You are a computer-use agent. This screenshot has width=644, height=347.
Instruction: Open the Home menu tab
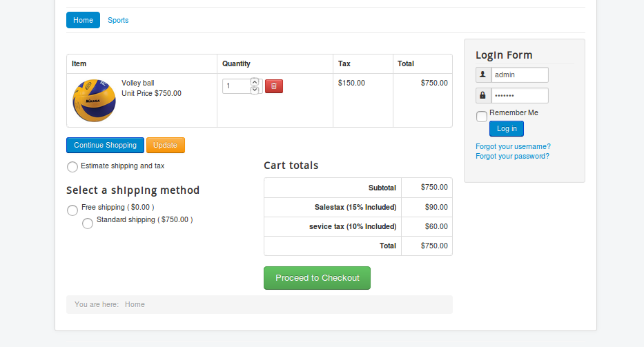coord(83,20)
